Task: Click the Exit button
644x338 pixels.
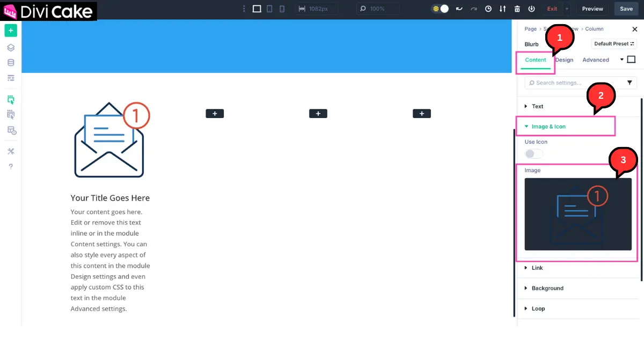Action: point(552,9)
